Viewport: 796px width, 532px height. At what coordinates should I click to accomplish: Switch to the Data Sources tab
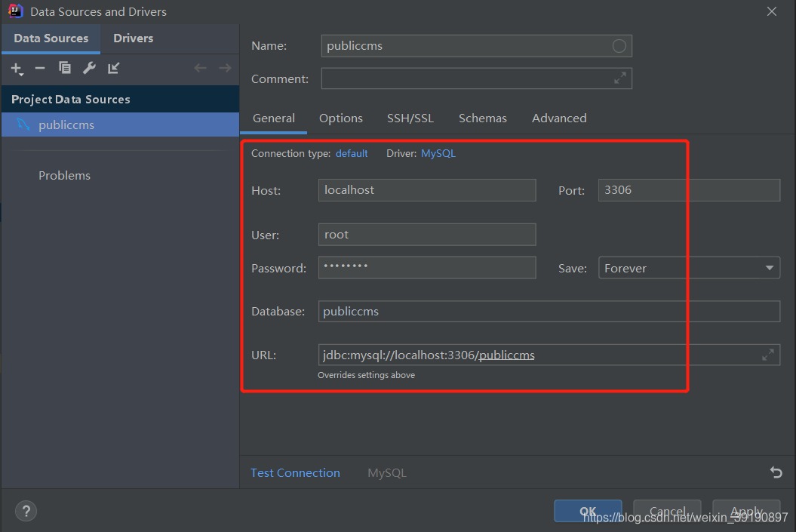(51, 38)
